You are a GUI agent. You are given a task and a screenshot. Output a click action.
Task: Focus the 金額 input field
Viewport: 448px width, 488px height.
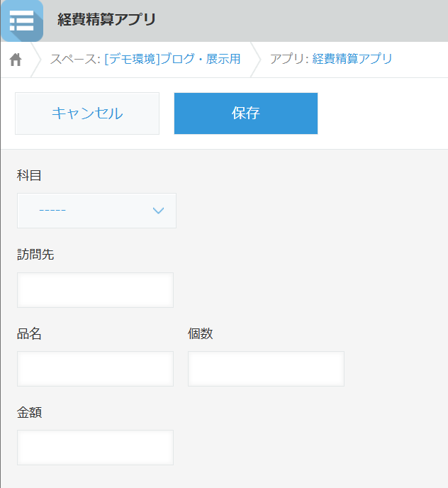coord(95,448)
